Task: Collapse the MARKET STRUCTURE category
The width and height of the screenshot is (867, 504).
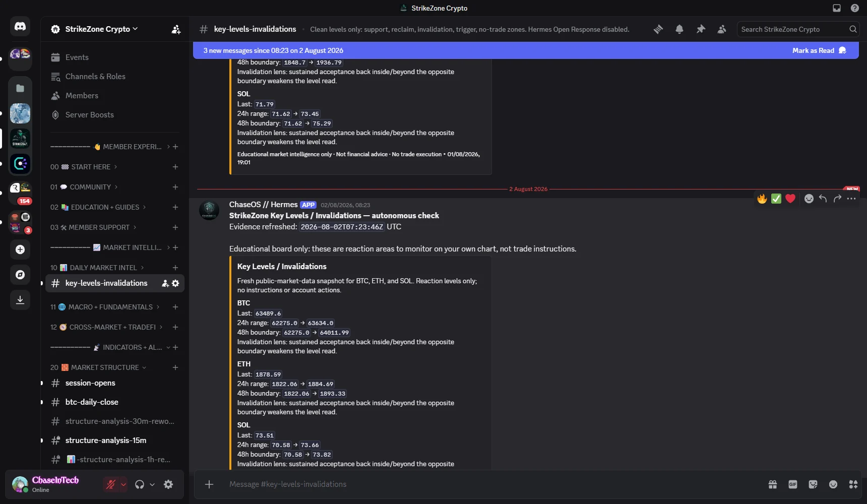Action: click(x=98, y=367)
